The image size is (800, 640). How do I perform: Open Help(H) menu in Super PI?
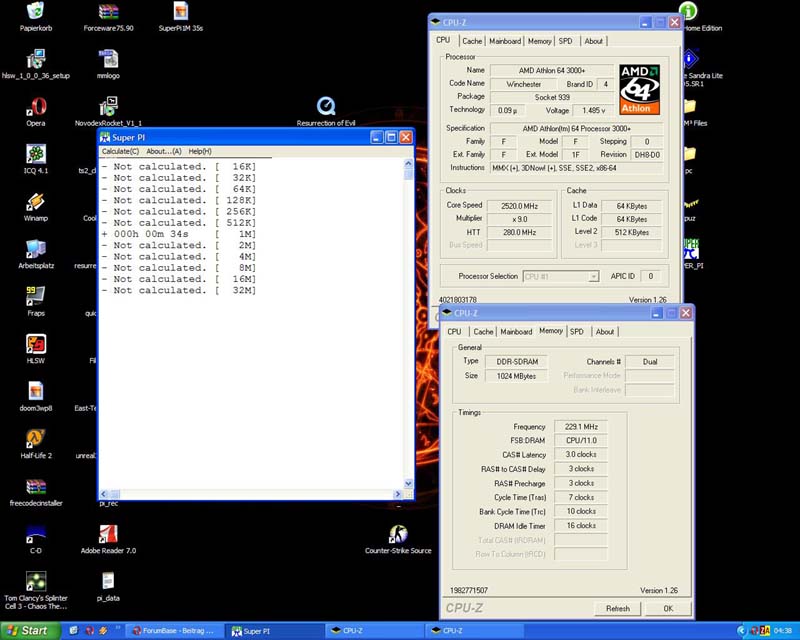coord(200,151)
